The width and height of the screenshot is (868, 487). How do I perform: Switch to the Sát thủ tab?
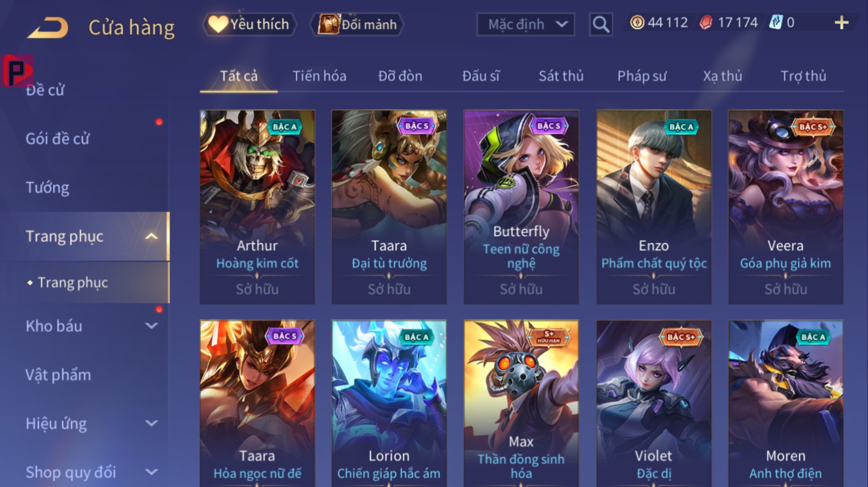561,76
